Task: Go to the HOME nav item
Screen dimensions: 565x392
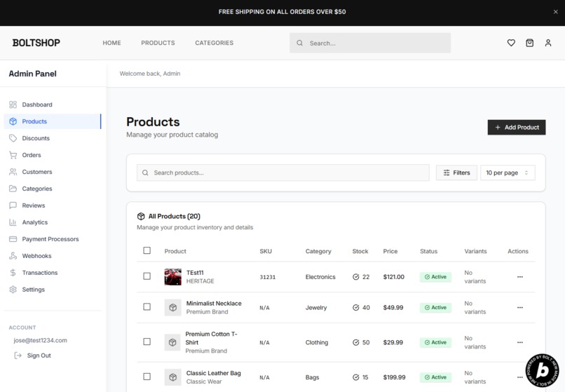Action: (x=111, y=43)
